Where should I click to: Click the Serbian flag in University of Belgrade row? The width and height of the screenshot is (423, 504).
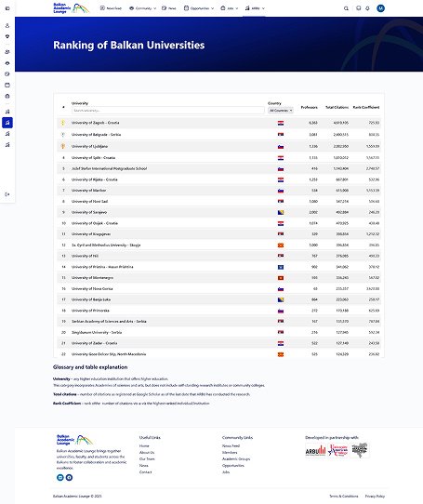point(281,134)
